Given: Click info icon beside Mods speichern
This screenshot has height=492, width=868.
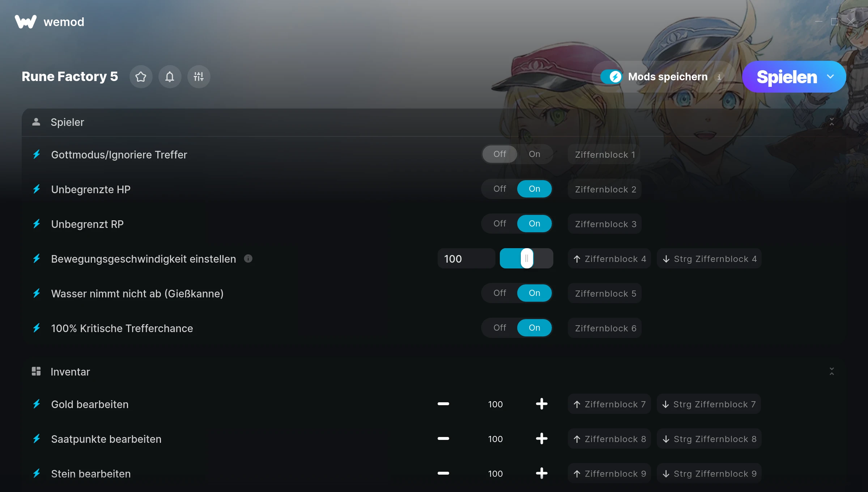Looking at the screenshot, I should pyautogui.click(x=719, y=77).
